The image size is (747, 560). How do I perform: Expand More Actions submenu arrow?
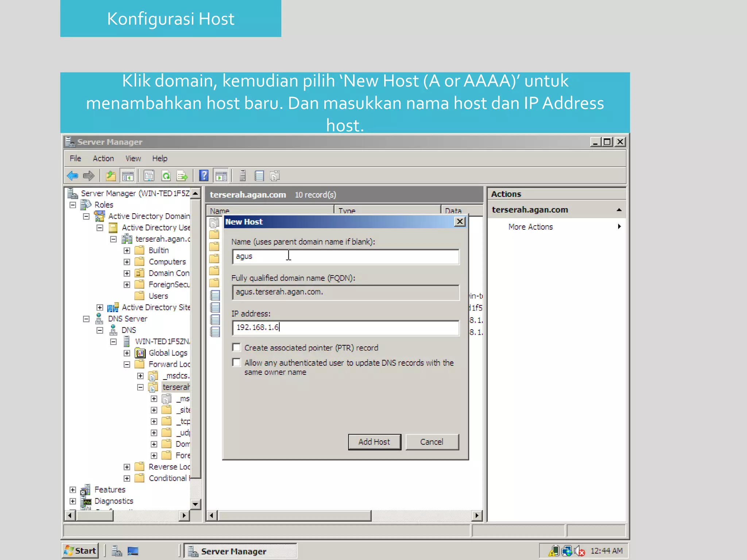click(619, 227)
